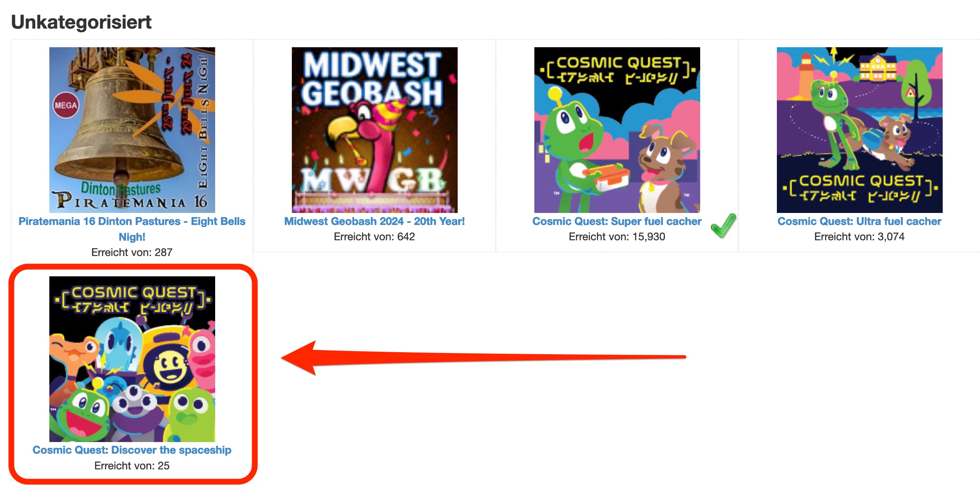
Task: Open the Midwest Geobash flamingo souvenir image
Action: tap(375, 130)
